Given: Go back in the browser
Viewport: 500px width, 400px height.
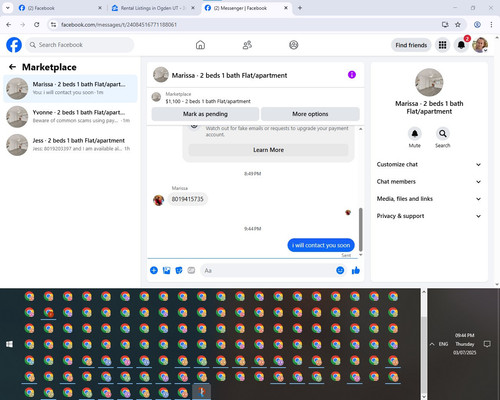Looking at the screenshot, I should [9, 25].
